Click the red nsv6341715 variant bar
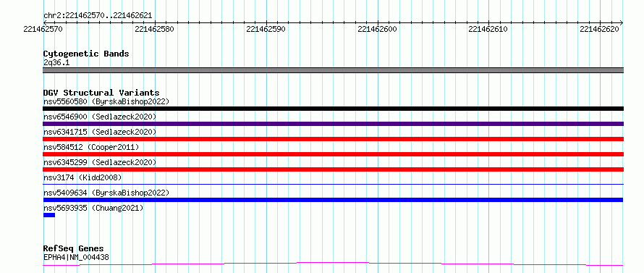644x273 pixels. pyautogui.click(x=333, y=139)
